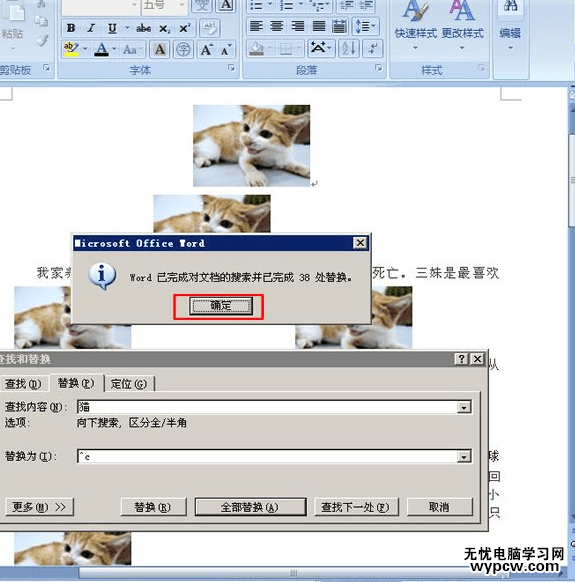The image size is (575, 582).
Task: Switch to the 替换 tab
Action: [x=76, y=383]
